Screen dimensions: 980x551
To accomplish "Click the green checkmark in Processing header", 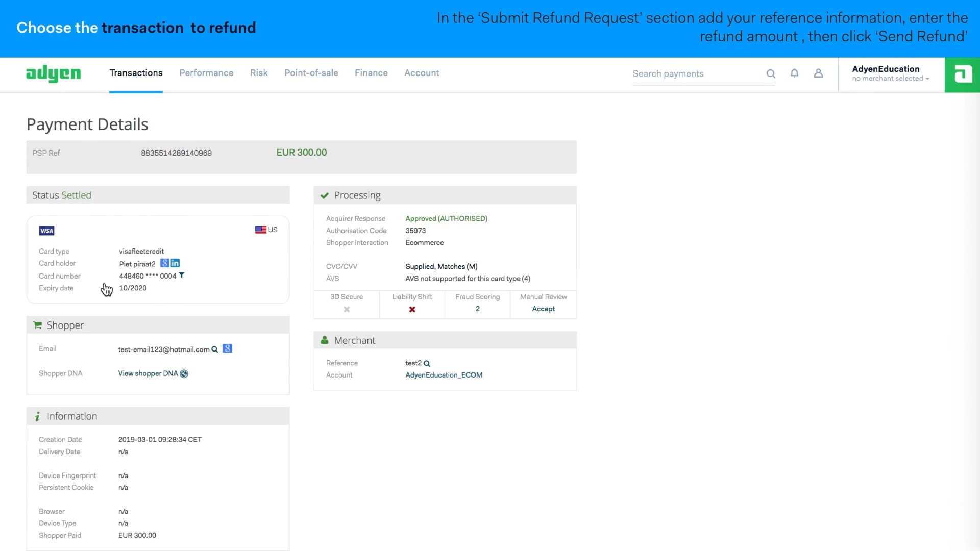I will coord(324,195).
